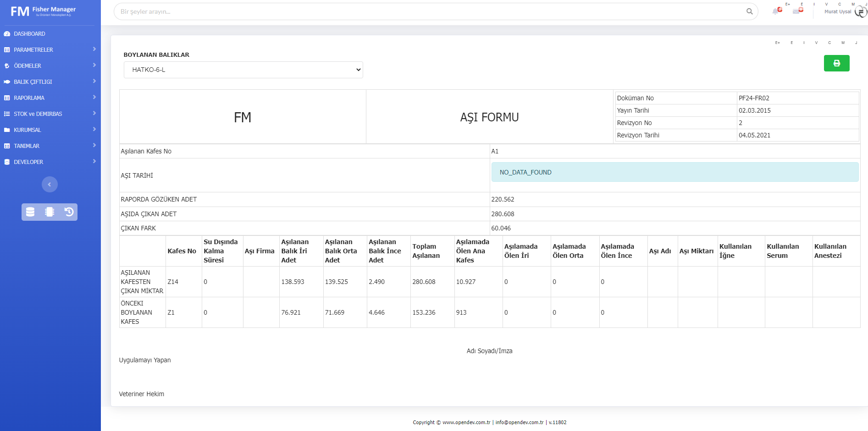Click the DASHBOARD gauge icon
This screenshot has width=868, height=431.
(x=7, y=34)
